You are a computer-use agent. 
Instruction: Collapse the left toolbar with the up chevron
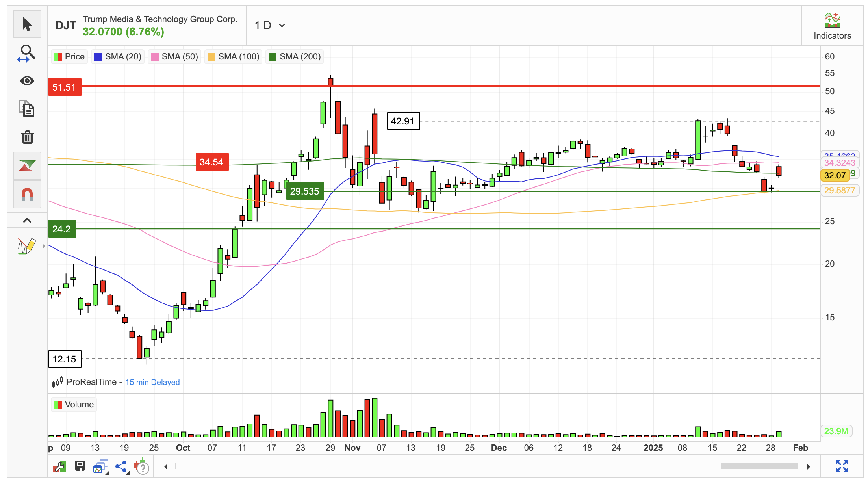pyautogui.click(x=27, y=221)
